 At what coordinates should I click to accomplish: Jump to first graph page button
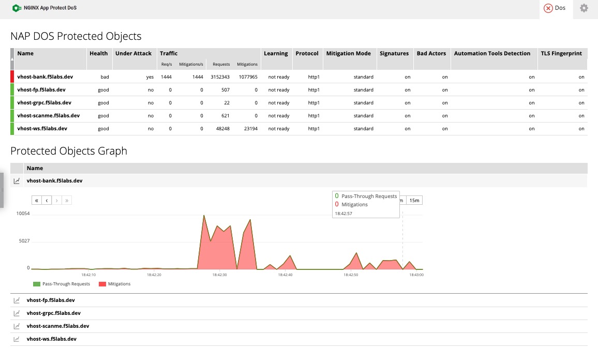pos(37,200)
